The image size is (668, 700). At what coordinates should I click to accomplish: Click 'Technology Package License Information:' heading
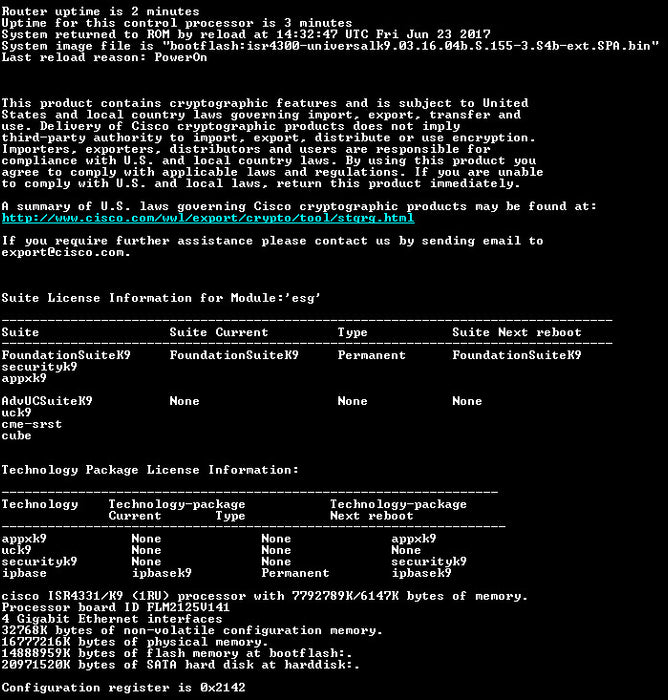[150, 470]
